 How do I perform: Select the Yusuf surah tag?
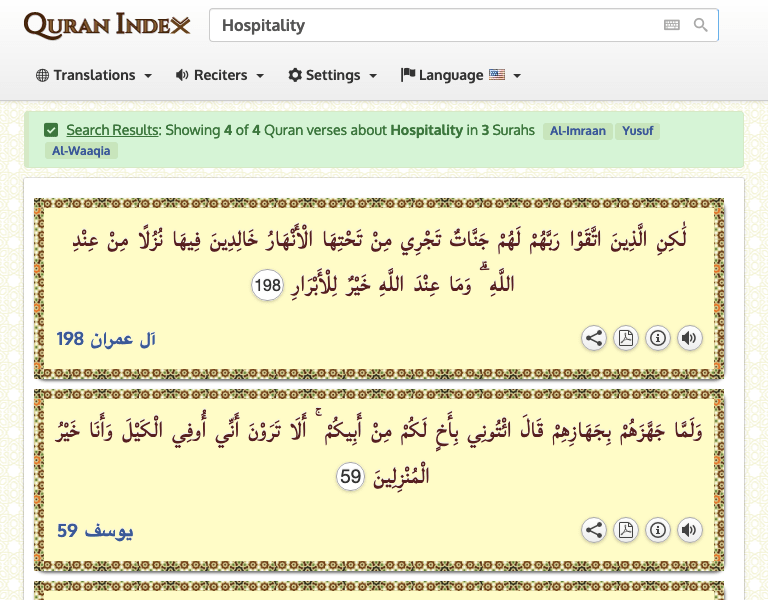637,131
